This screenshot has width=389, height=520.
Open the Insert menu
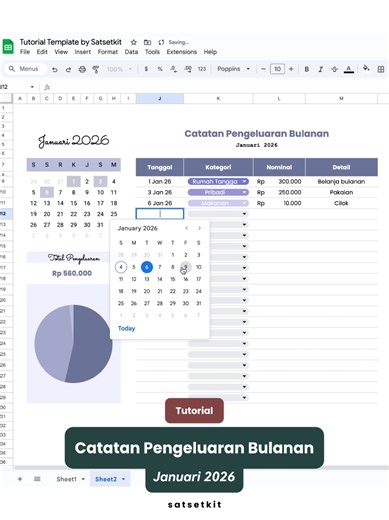[83, 52]
